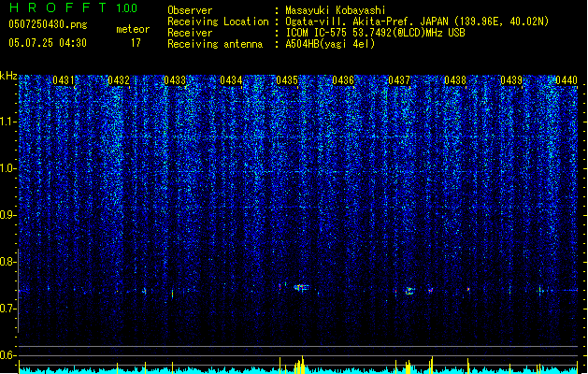Click the observer name Masayuki Kobayashi
Screen dimensions: 588x374
pyautogui.click(x=336, y=10)
